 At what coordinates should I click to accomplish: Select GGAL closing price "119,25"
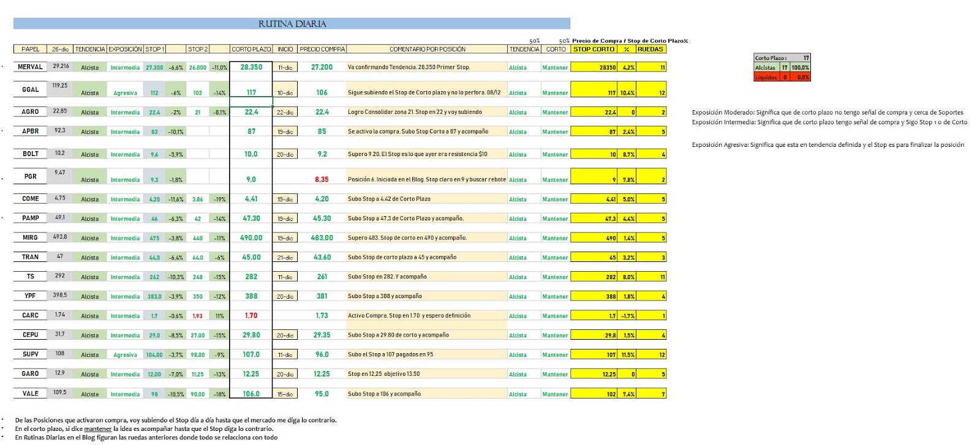click(60, 85)
